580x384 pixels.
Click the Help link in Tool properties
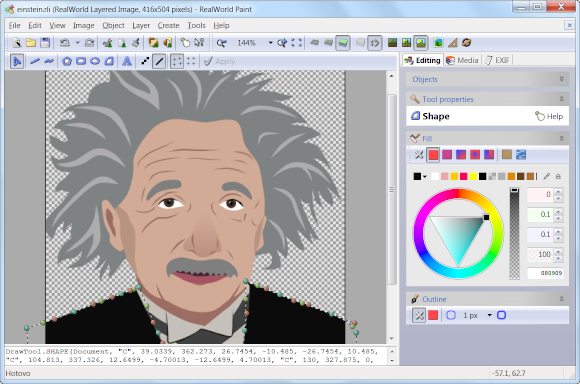click(x=549, y=116)
